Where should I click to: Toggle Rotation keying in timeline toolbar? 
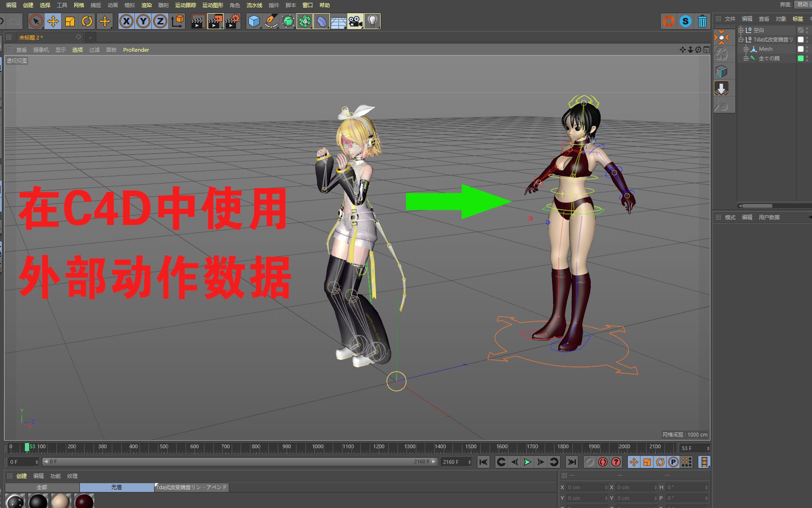[660, 462]
